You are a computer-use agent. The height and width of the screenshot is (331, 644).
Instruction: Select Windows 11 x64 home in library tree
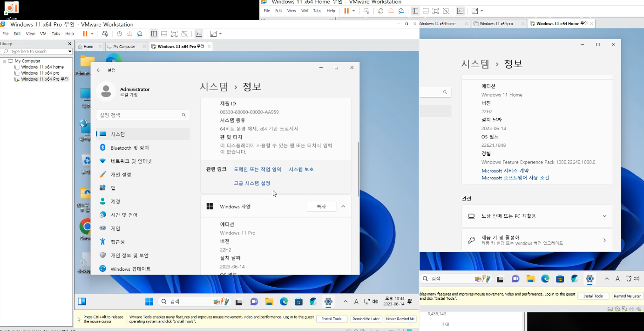point(42,67)
